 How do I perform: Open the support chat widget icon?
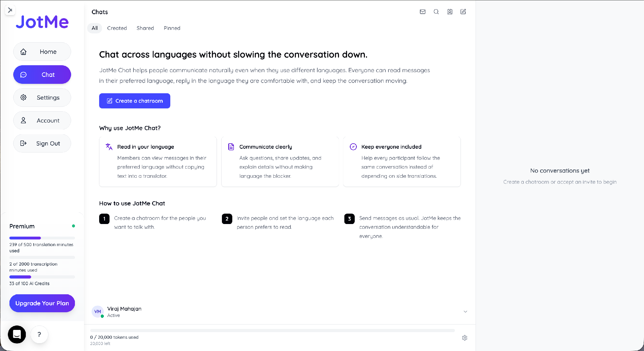click(x=17, y=334)
